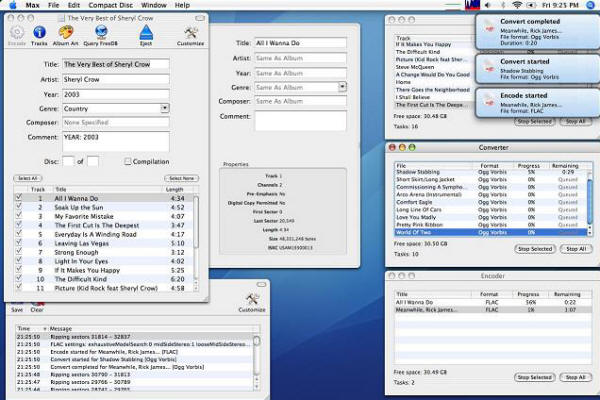The image size is (600, 400).
Task: Click the CPU activity monitor menu icon
Action: point(473,5)
